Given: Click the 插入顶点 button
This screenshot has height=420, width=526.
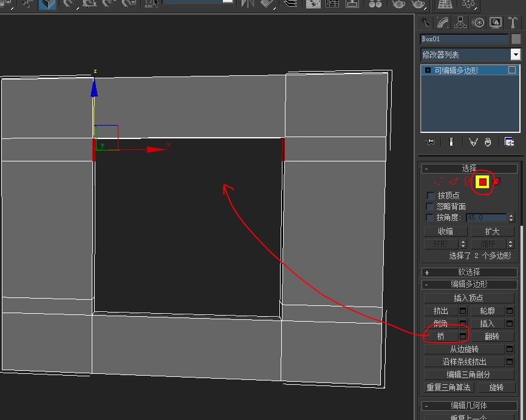Looking at the screenshot, I should (x=469, y=298).
